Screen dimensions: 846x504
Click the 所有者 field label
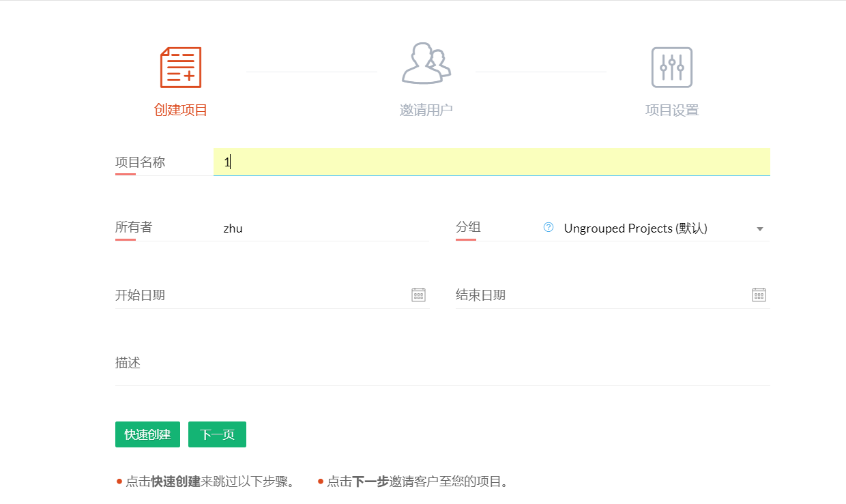click(x=134, y=227)
